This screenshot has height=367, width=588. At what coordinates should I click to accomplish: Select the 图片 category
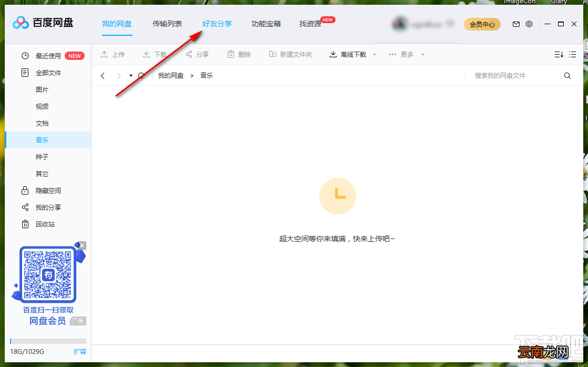[x=42, y=89]
